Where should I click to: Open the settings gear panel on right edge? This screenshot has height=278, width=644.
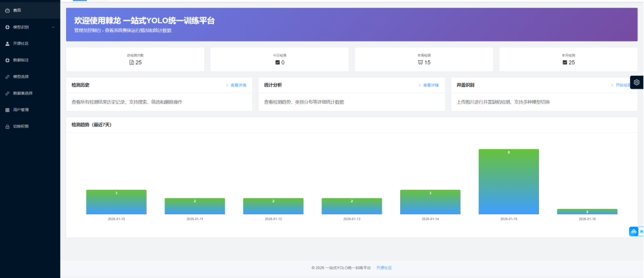[637, 82]
